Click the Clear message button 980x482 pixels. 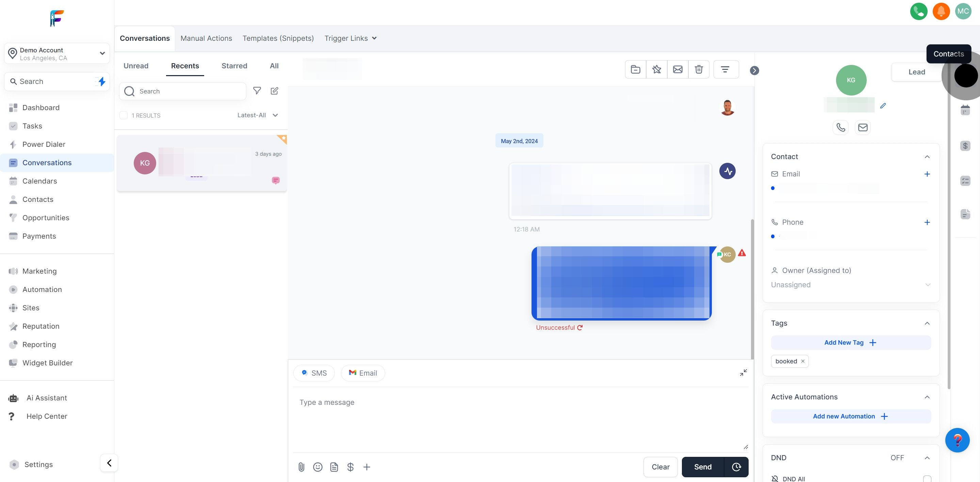660,467
